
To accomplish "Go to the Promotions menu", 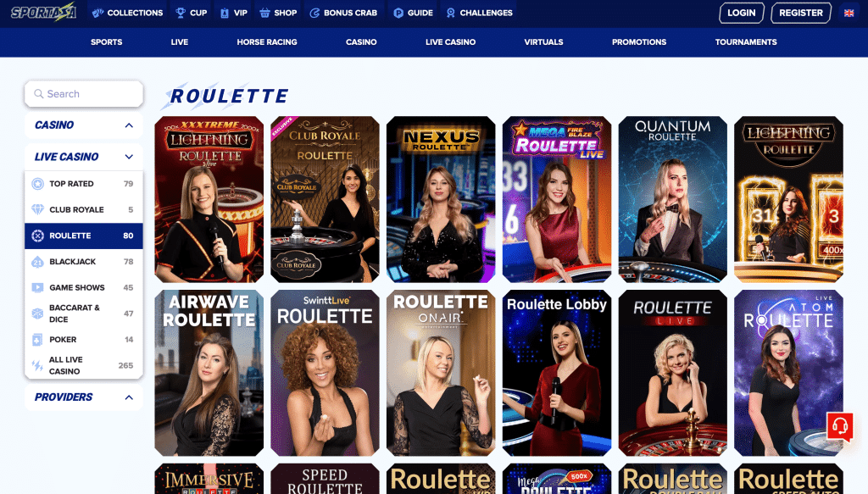I will tap(639, 42).
